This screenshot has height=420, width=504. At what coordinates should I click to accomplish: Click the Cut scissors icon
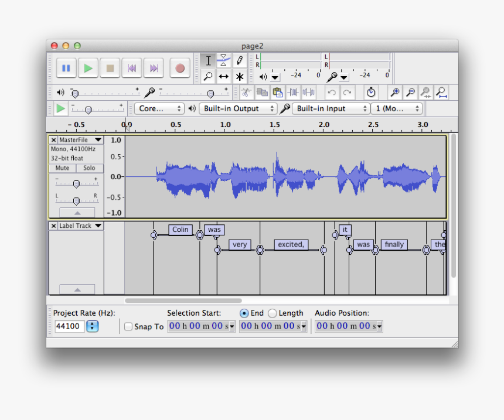tap(246, 93)
